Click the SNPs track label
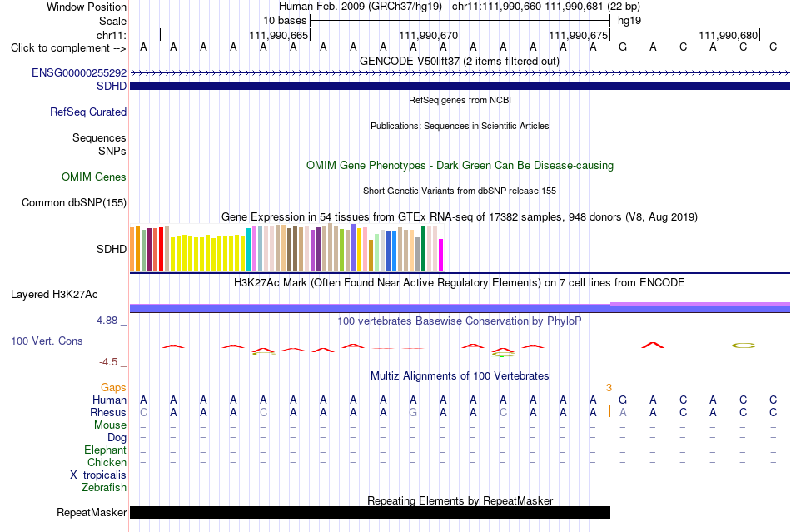 [x=112, y=151]
